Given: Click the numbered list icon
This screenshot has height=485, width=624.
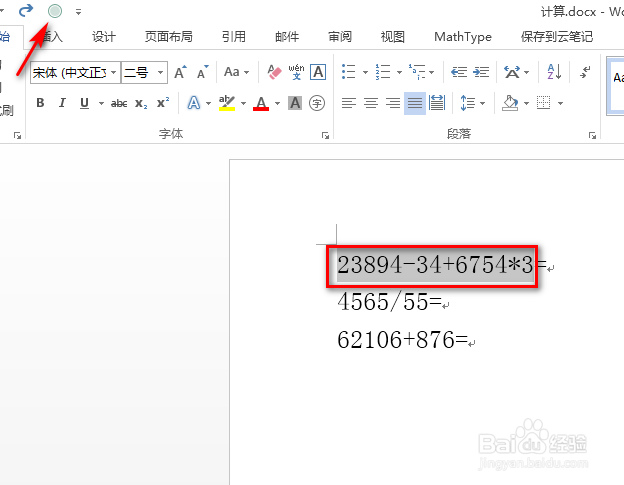Looking at the screenshot, I should pos(383,72).
